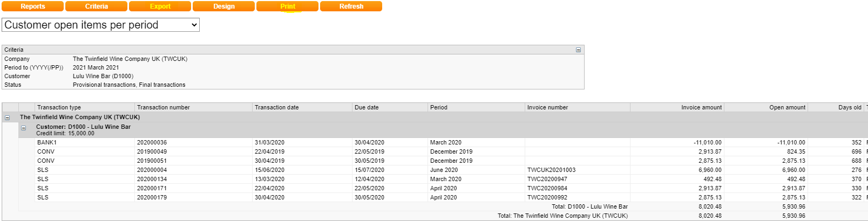Click the 2021 March 2021 criteria value
This screenshot has height=221, width=868.
pyautogui.click(x=96, y=67)
